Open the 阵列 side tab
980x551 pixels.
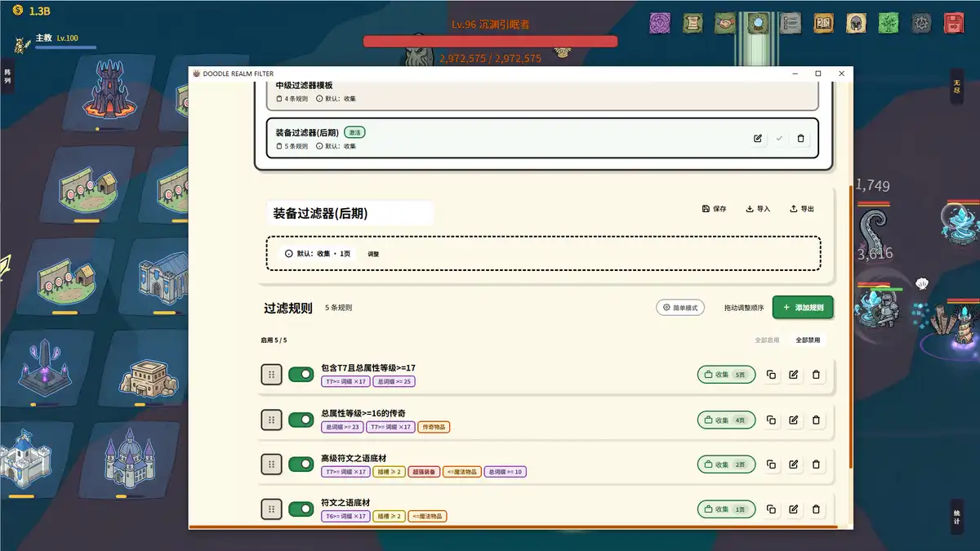pyautogui.click(x=7, y=78)
